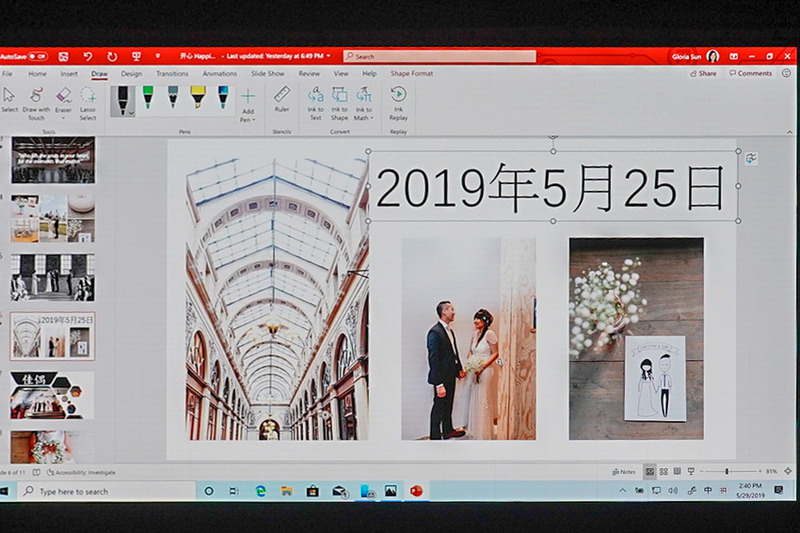This screenshot has height=533, width=800.
Task: Select the yellow highlighter
Action: (198, 97)
